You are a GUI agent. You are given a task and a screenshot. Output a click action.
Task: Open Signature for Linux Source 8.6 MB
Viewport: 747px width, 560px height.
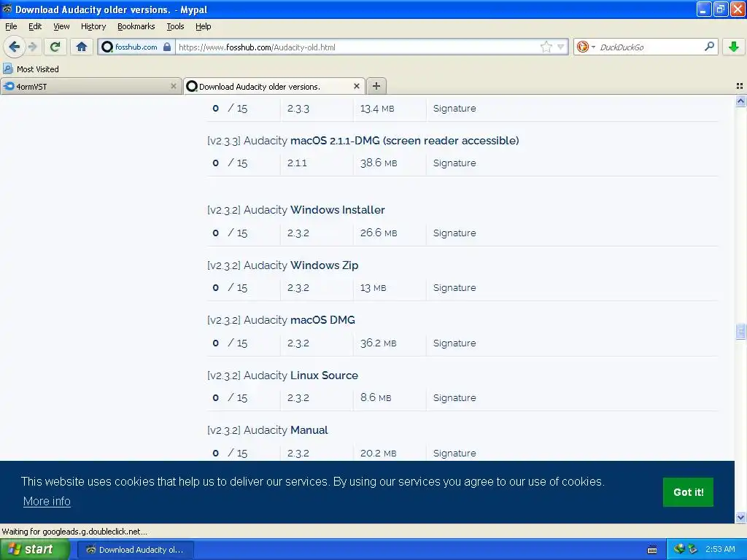pos(454,397)
